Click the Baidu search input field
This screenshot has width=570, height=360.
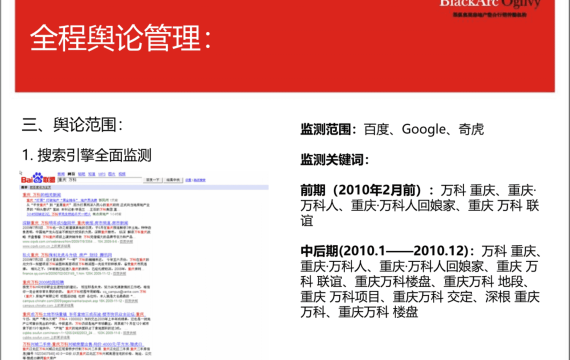tap(99, 180)
